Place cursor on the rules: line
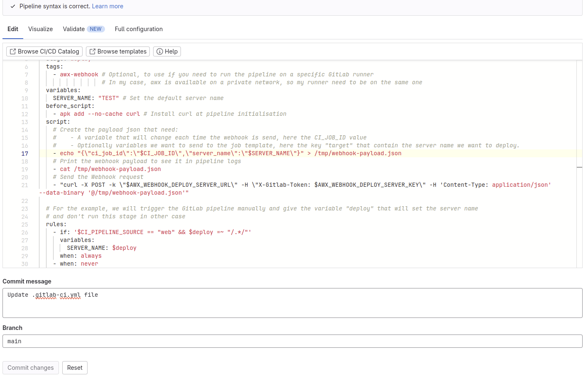Screen dimensions: 588x381 click(56, 225)
